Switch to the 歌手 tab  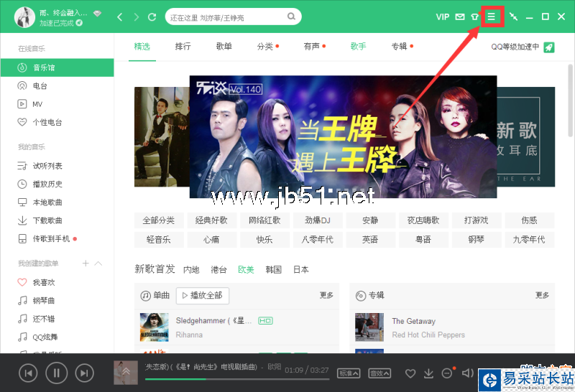coord(358,47)
